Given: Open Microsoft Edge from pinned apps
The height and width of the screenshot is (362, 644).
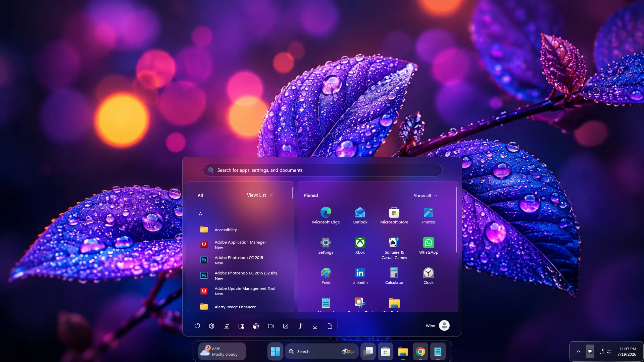Looking at the screenshot, I should 326,215.
